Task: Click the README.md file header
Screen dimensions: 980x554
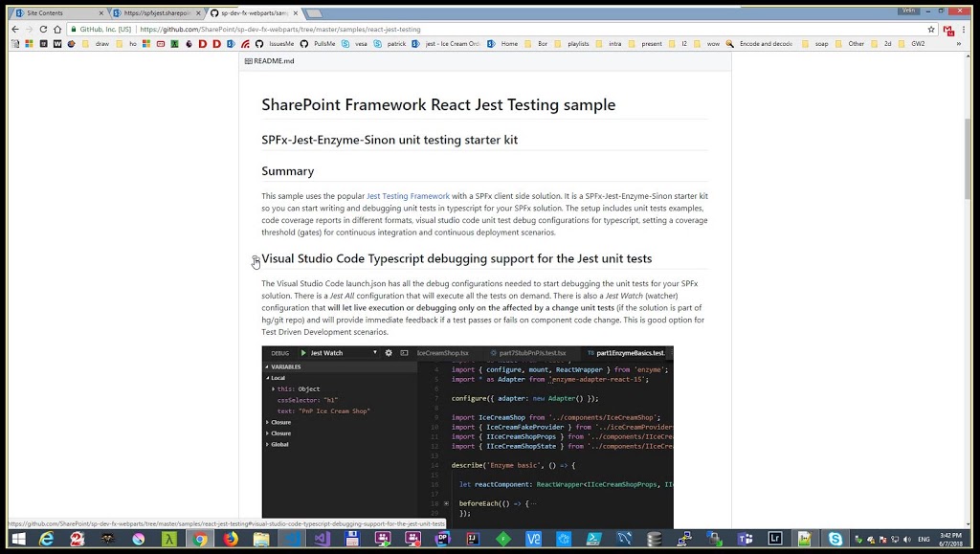Action: point(269,61)
